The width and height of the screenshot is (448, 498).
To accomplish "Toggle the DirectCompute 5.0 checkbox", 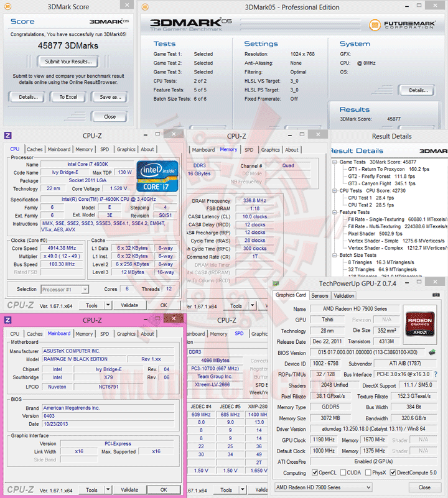I will point(393,473).
